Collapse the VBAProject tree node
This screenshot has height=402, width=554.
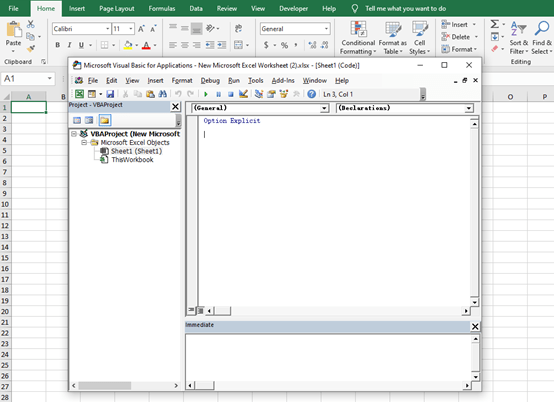[x=74, y=134]
